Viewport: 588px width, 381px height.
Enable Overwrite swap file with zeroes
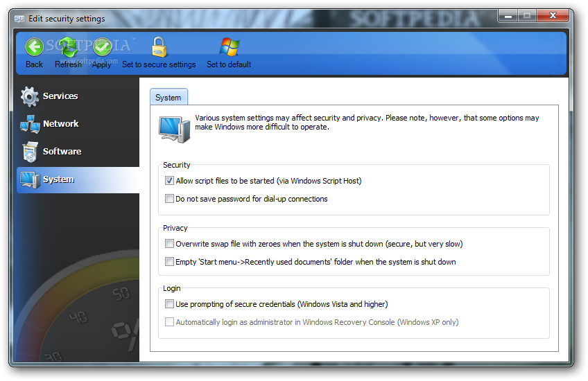pos(169,244)
